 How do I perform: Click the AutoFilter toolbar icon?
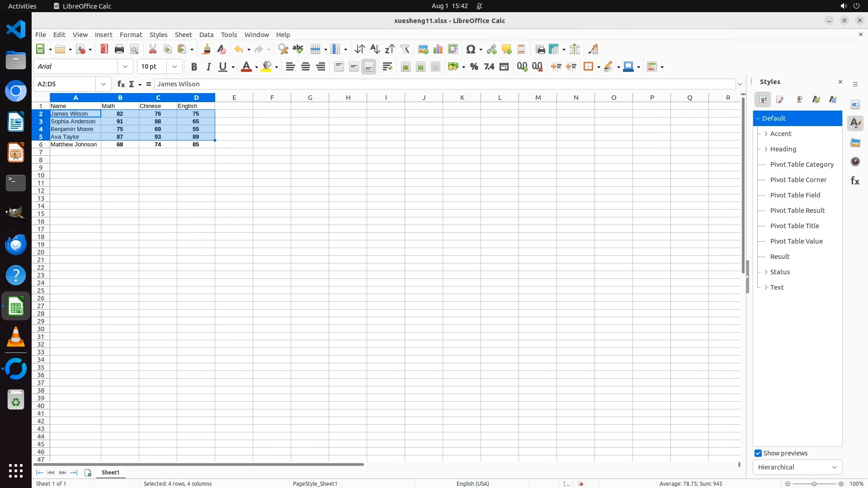pyautogui.click(x=405, y=49)
